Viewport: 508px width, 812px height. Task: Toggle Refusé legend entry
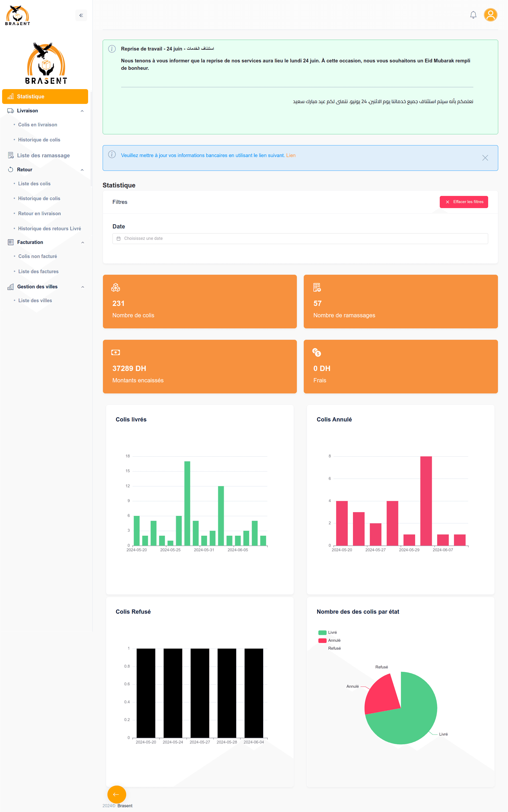(334, 649)
